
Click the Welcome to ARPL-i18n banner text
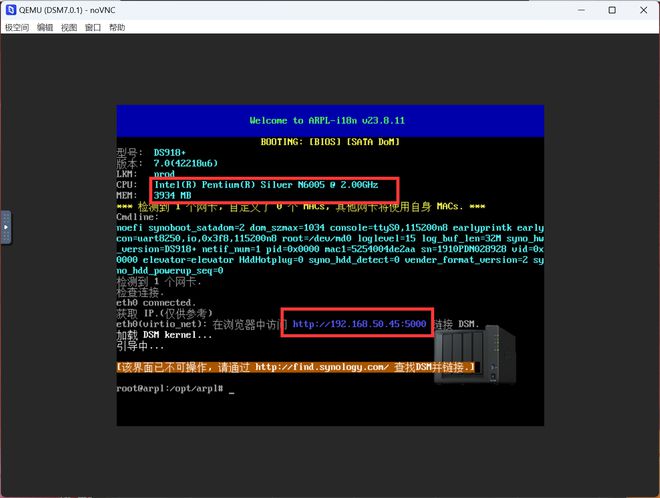pos(327,120)
